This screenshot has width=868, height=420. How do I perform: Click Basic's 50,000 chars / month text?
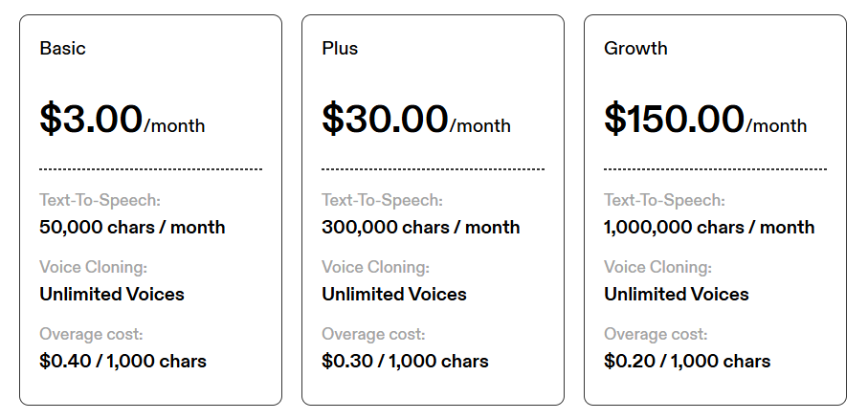pos(132,227)
